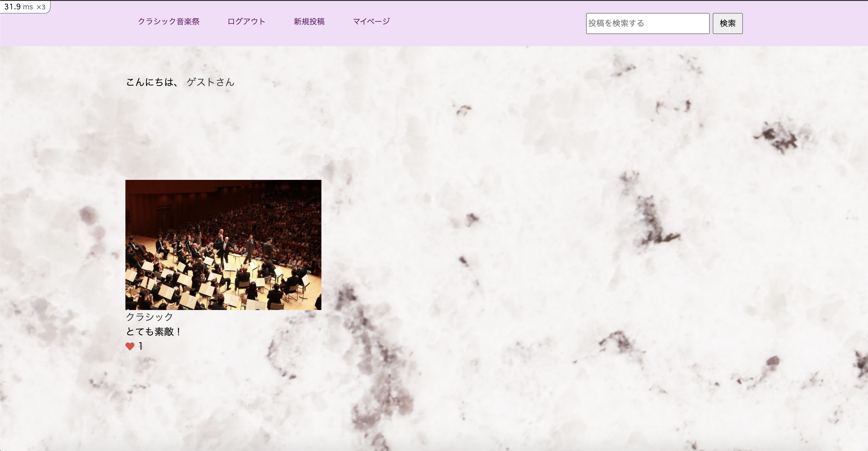The height and width of the screenshot is (451, 868).
Task: Click the クラシック post title
Action: [x=149, y=317]
